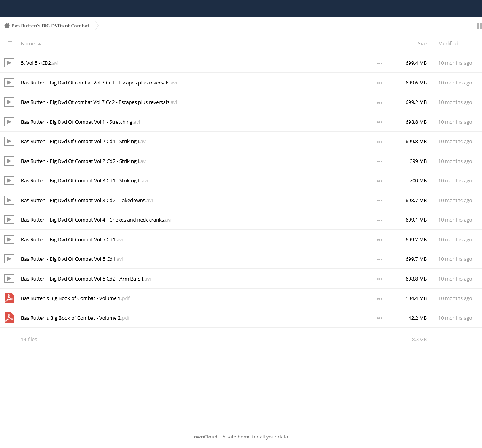Click the Bas Rutten's BIG DVDs of Combat breadcrumb
The width and height of the screenshot is (482, 448).
pyautogui.click(x=50, y=26)
